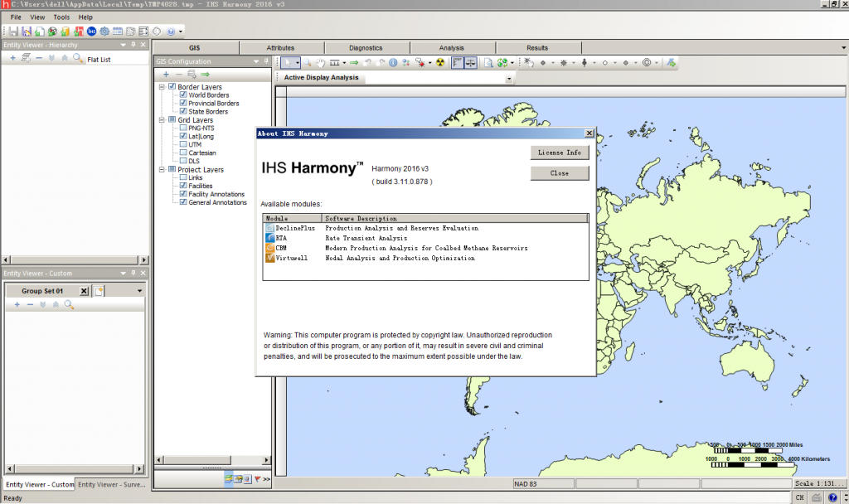Click the green globe refresh icon
This screenshot has width=849, height=504.
[x=502, y=63]
